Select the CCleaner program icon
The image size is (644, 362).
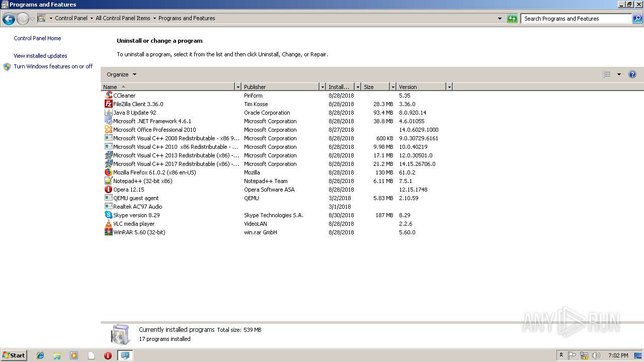(108, 96)
